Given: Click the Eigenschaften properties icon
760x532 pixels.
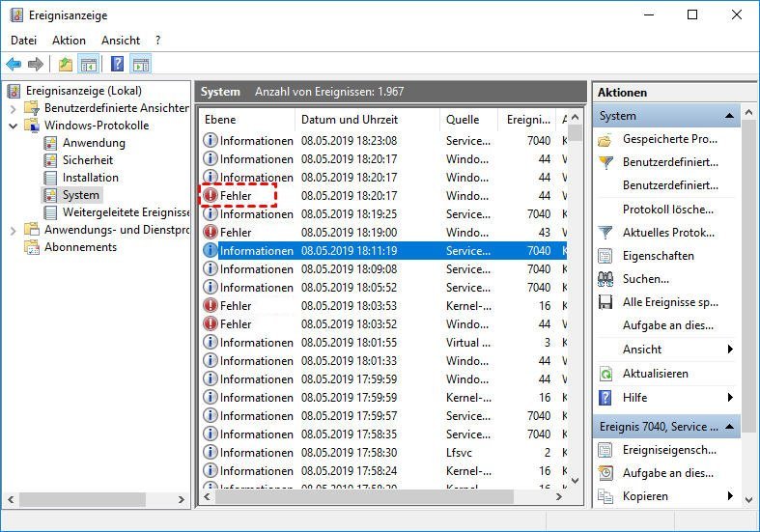Looking at the screenshot, I should point(605,256).
